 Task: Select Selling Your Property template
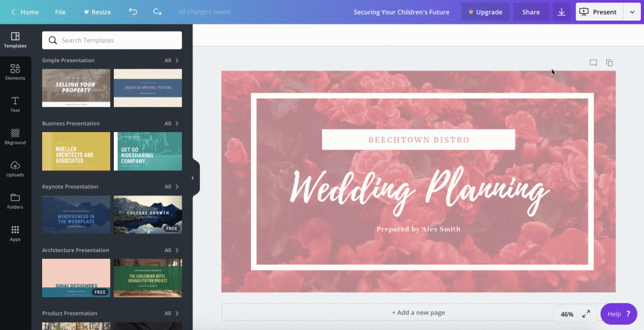[76, 88]
